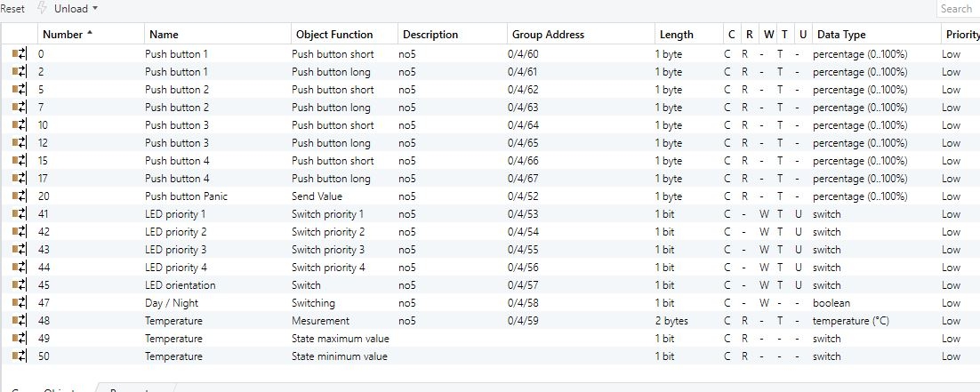Click the icon next to Push button Panic
Screen dimensions: 980x392
point(20,196)
